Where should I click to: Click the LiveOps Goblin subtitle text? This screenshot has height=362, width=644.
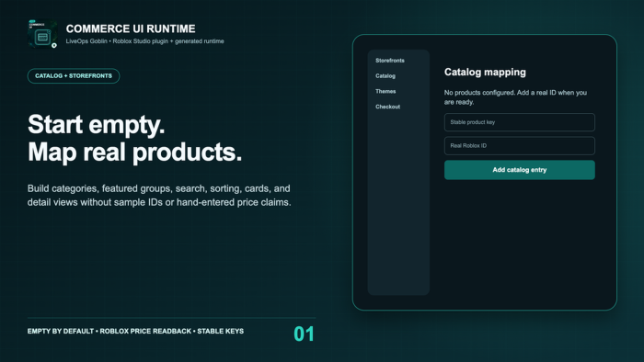click(x=144, y=41)
